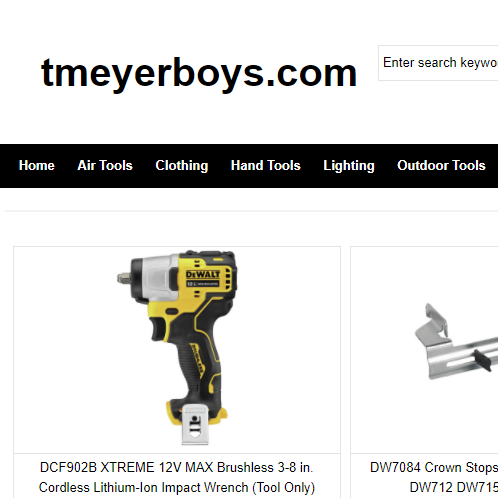Go to the Home menu item
The width and height of the screenshot is (498, 498).
click(x=37, y=166)
